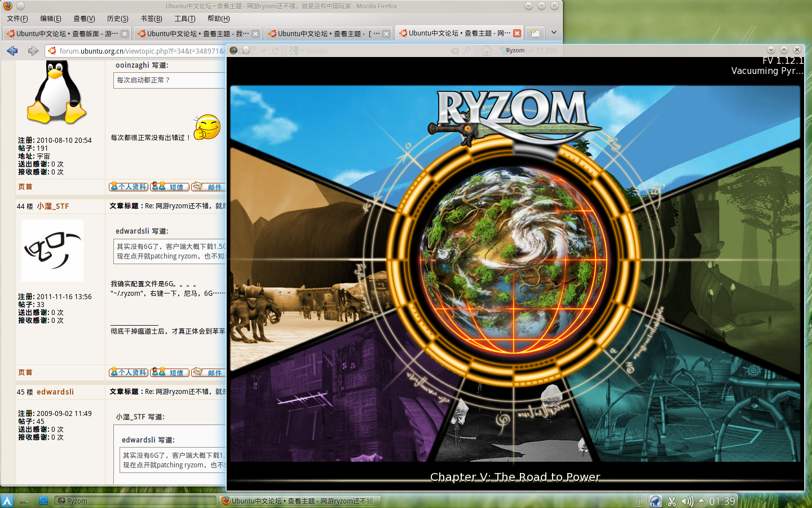Viewport: 812px width, 508px height.
Task: Click the laughing emoticon in the post
Action: [x=207, y=127]
